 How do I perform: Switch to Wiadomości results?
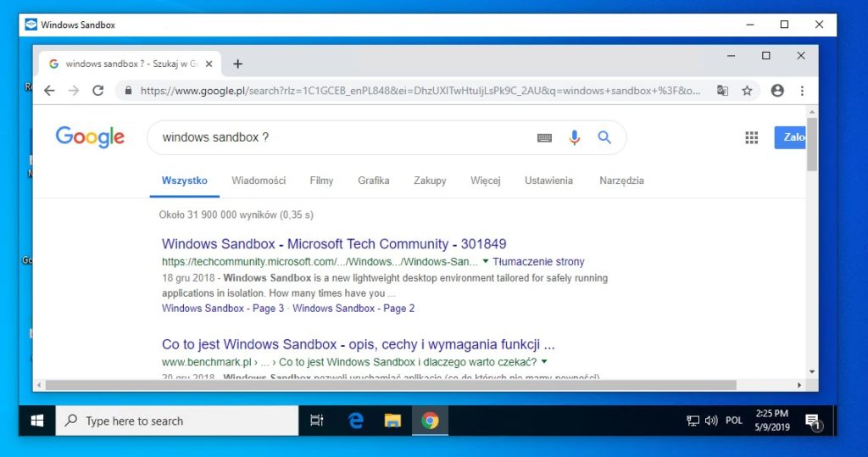point(259,181)
